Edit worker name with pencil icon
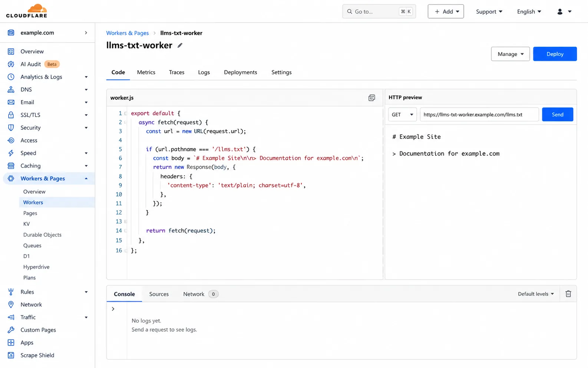The height and width of the screenshot is (368, 588). 180,45
